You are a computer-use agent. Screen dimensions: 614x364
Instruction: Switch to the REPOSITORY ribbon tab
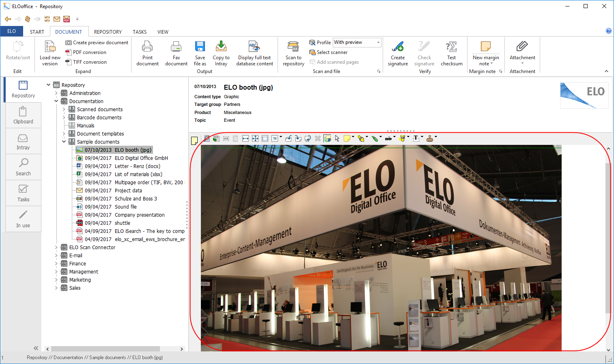108,32
